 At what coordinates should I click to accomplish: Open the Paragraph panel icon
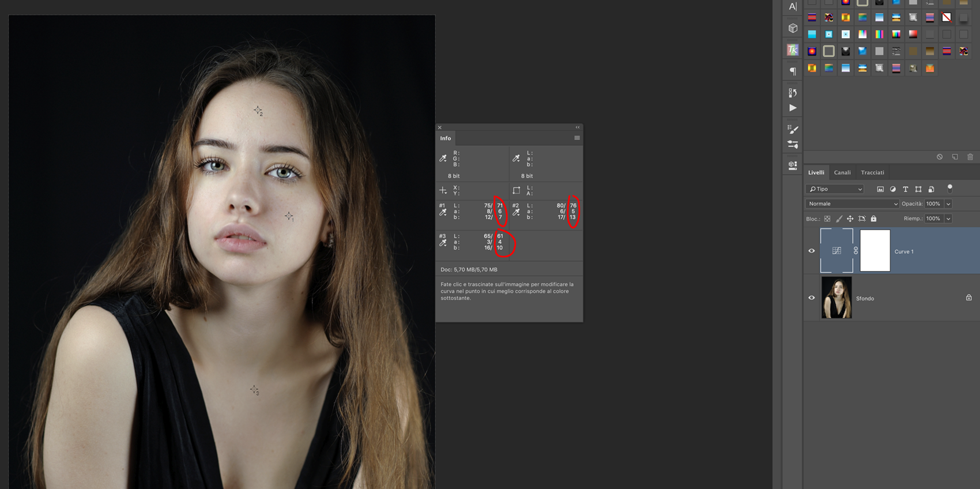click(x=793, y=71)
